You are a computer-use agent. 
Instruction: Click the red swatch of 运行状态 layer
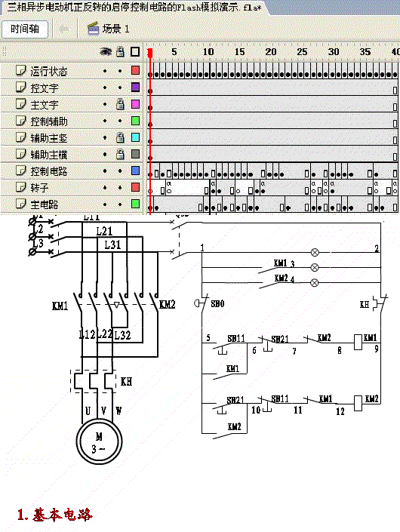[135, 70]
